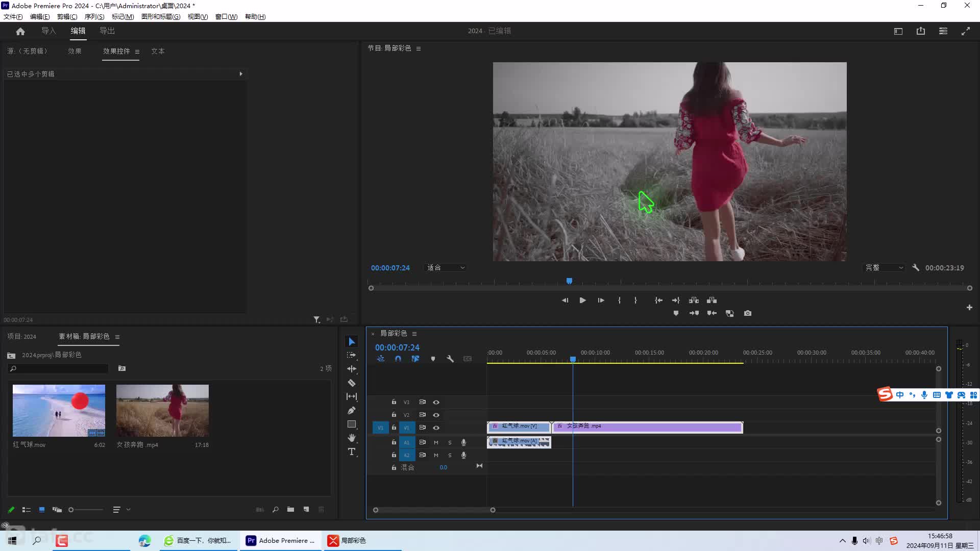Click the 导出 workspace button
The image size is (980, 551).
[107, 31]
